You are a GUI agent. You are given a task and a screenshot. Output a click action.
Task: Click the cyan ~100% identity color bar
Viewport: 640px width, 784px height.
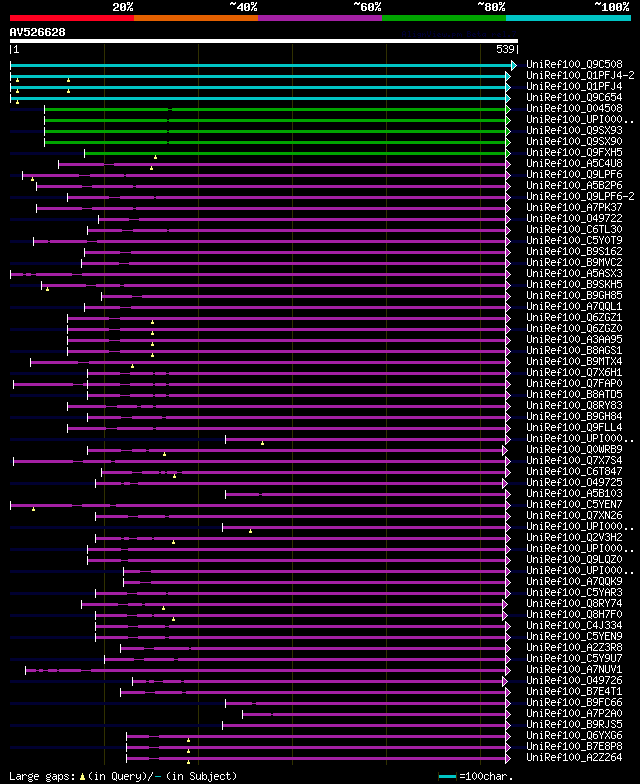tap(568, 18)
